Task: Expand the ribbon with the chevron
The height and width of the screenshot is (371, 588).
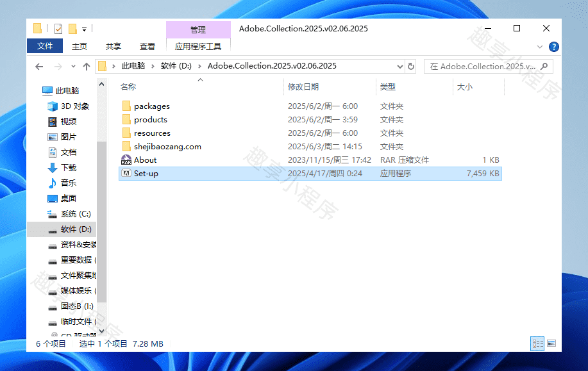Action: (540, 47)
